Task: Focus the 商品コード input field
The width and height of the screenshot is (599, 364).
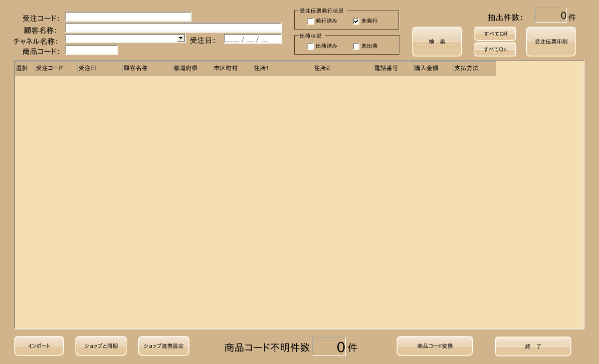Action: [x=92, y=50]
